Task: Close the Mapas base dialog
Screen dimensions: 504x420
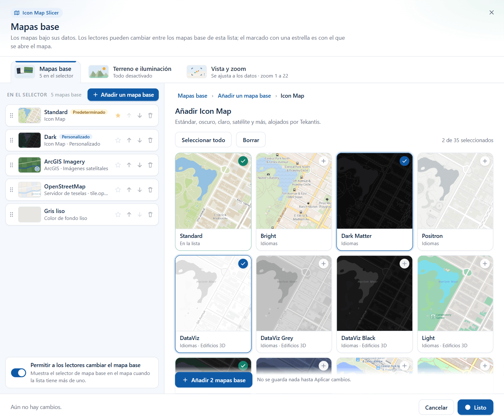Action: [491, 12]
